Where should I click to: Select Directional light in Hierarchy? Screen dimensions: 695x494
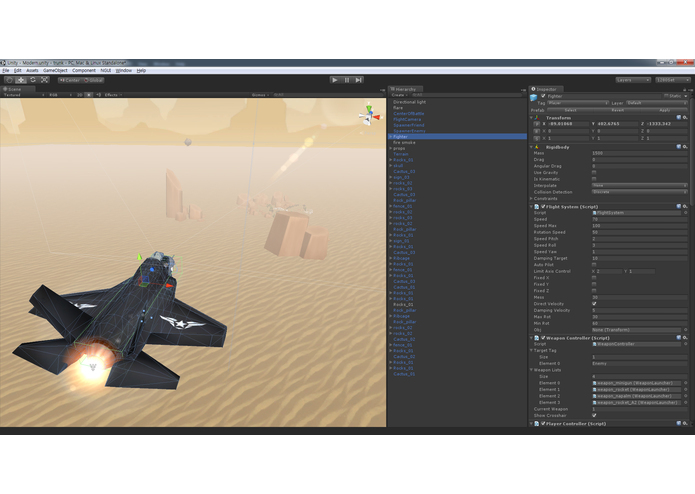pos(410,102)
